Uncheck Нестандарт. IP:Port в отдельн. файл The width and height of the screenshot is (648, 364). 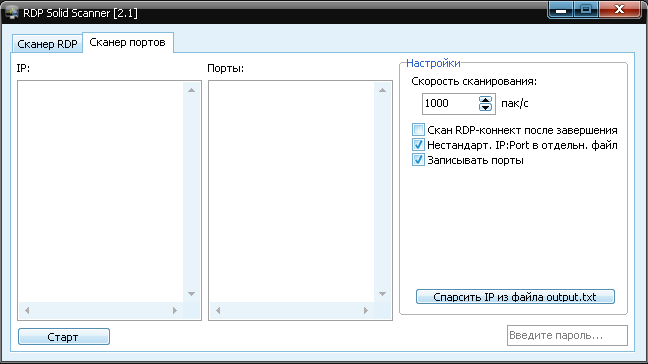tap(418, 145)
